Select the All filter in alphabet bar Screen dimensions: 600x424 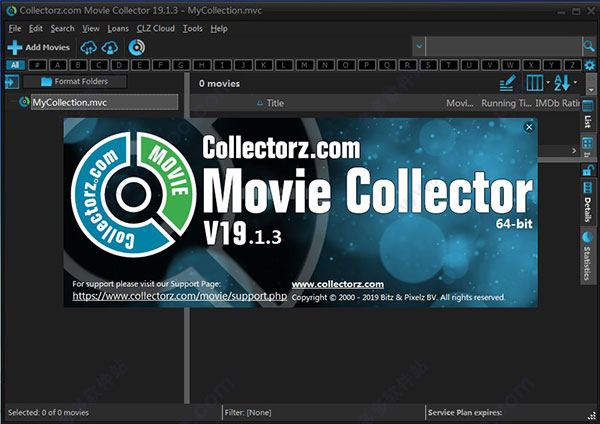[x=15, y=65]
